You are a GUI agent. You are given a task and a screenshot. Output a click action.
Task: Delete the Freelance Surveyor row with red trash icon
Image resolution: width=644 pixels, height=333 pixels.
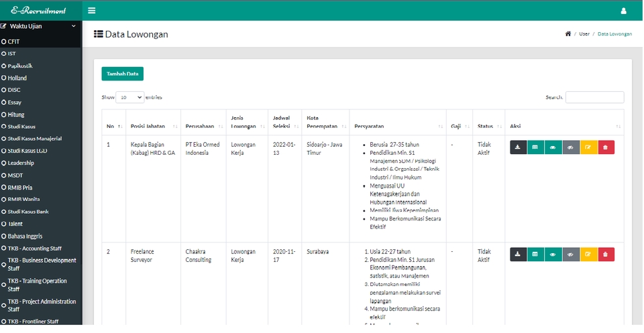[x=606, y=254]
